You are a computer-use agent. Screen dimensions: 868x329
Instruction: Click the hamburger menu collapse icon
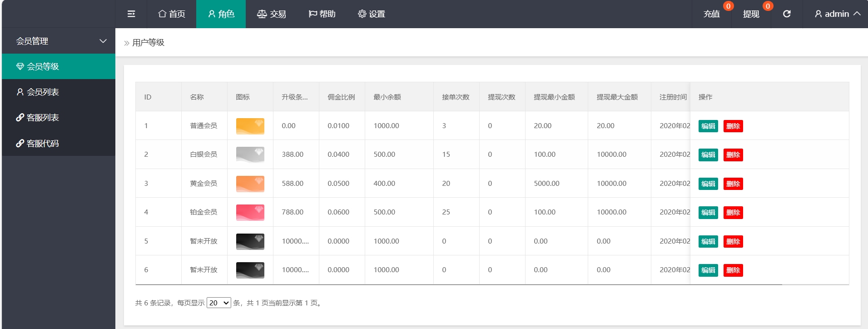pos(131,14)
